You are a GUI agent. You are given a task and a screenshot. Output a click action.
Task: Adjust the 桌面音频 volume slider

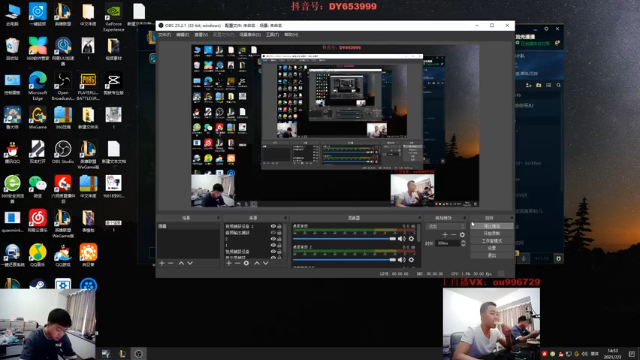click(x=344, y=239)
